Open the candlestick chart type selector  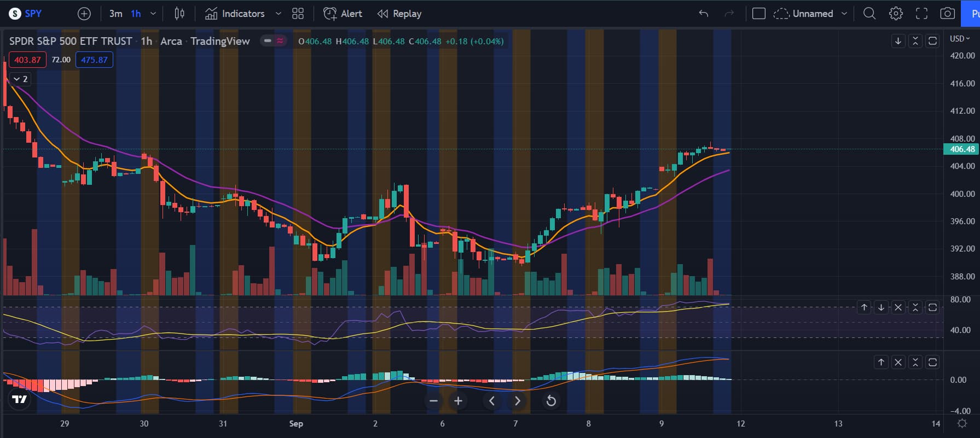tap(179, 14)
